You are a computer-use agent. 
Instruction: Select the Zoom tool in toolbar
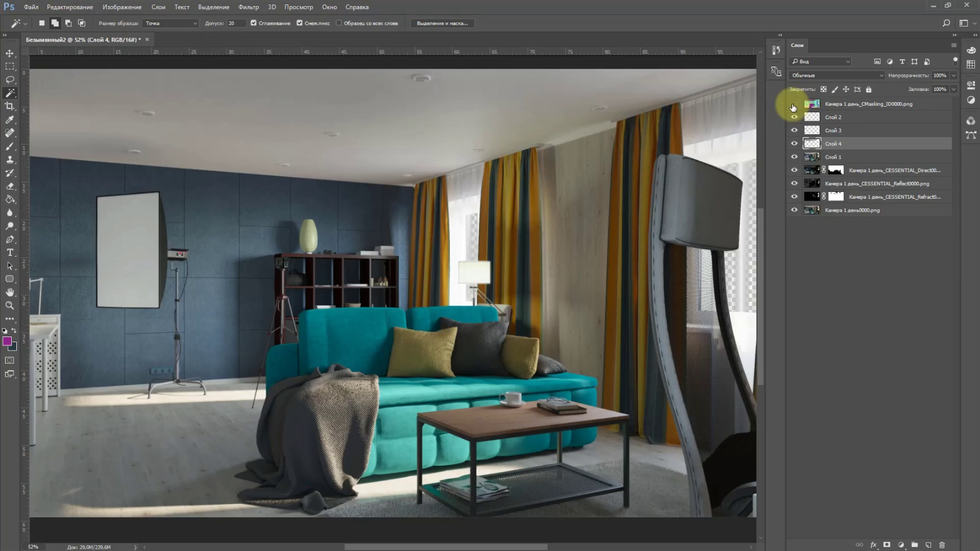10,305
